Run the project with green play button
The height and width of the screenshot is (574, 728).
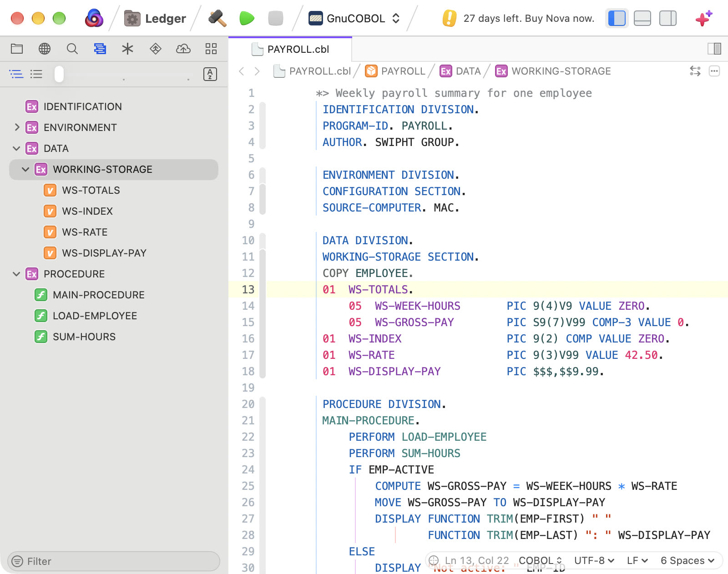(247, 19)
